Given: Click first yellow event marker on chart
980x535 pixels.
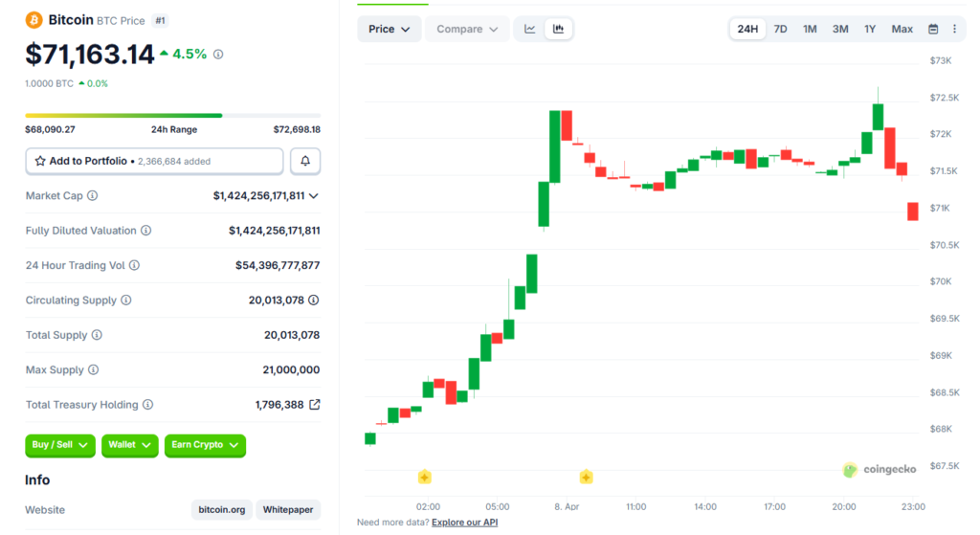Looking at the screenshot, I should [x=425, y=477].
